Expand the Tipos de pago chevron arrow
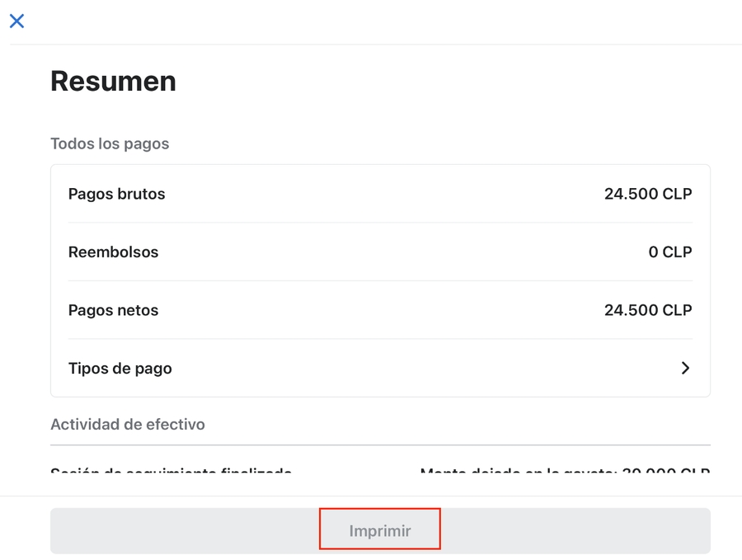 pyautogui.click(x=685, y=369)
